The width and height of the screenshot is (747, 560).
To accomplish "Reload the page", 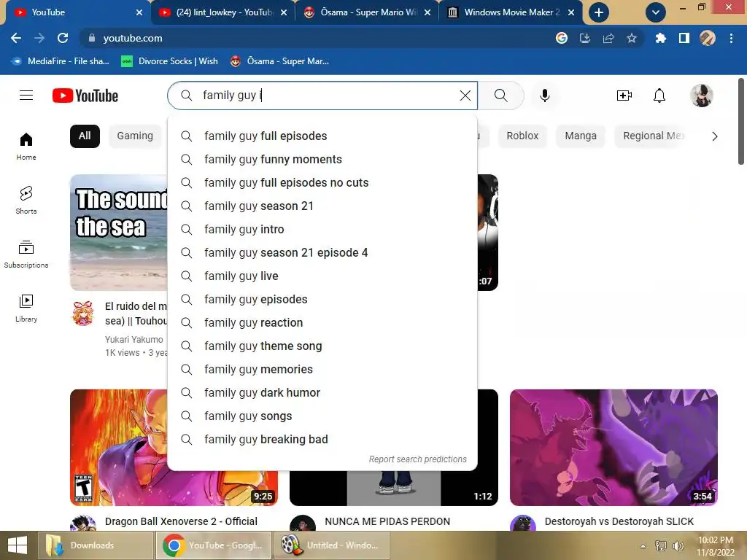I will pos(63,38).
